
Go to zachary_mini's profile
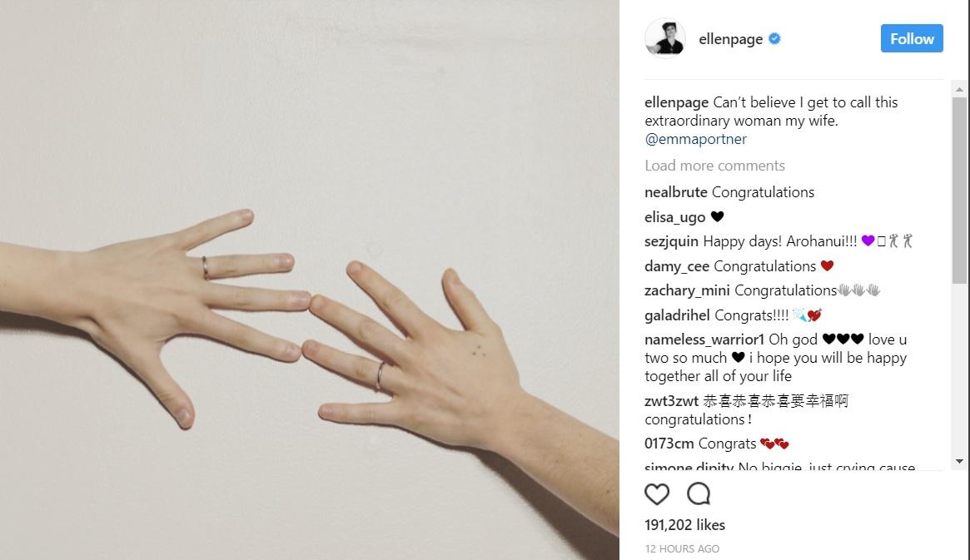coord(687,290)
